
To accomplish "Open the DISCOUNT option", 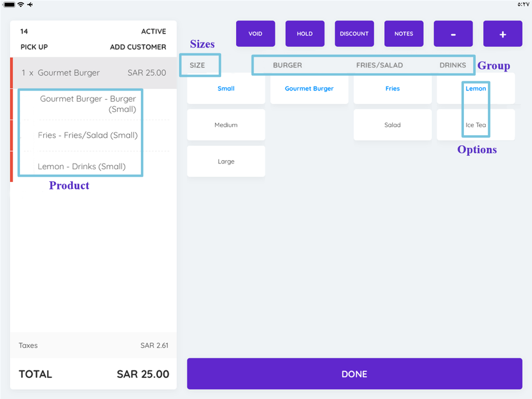I will click(354, 34).
